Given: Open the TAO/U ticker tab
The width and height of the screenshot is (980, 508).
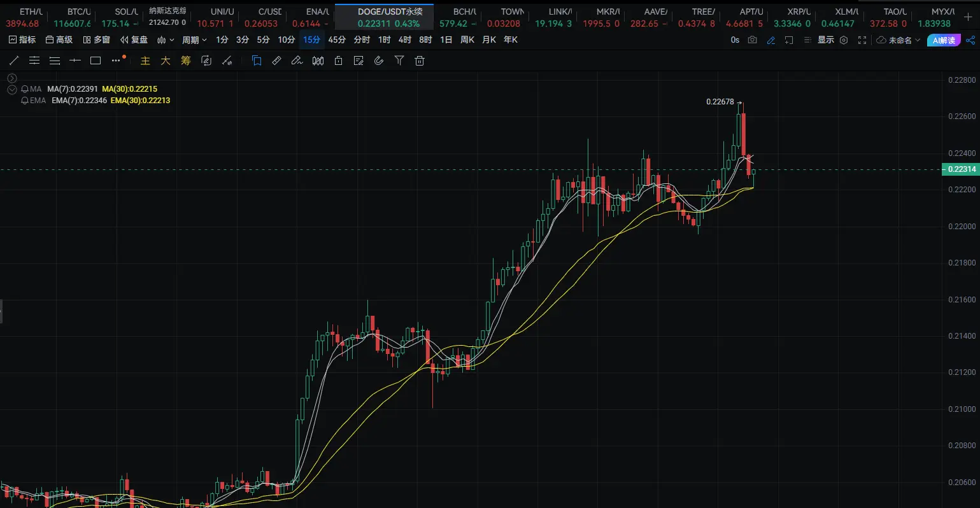Looking at the screenshot, I should pos(888,17).
